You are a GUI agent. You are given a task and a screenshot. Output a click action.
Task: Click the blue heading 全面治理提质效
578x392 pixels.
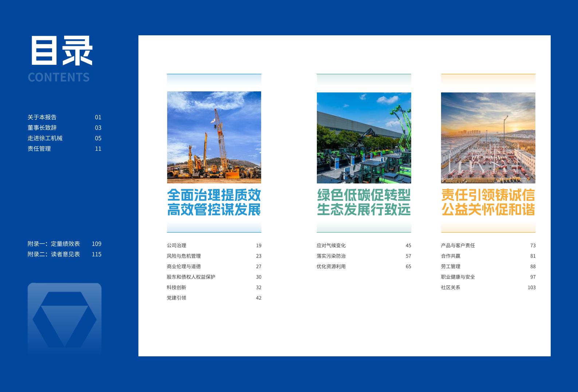click(214, 195)
